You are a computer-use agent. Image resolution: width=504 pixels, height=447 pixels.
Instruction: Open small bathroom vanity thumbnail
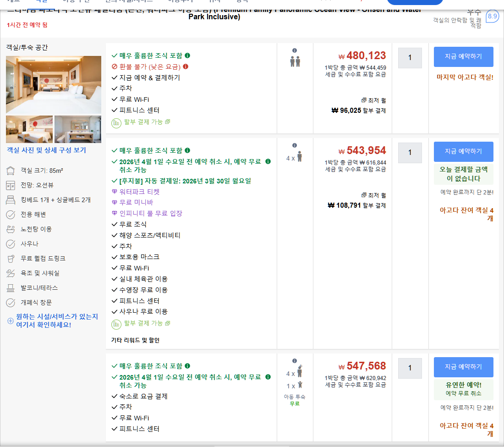pyautogui.click(x=78, y=129)
